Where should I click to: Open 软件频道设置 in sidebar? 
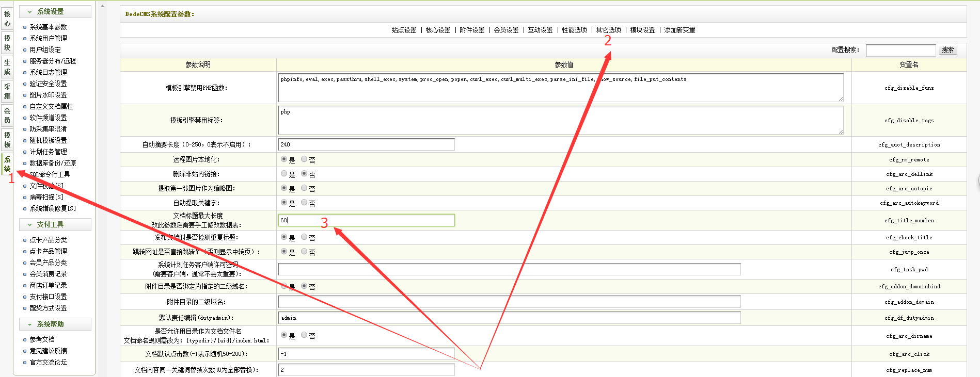click(x=48, y=118)
